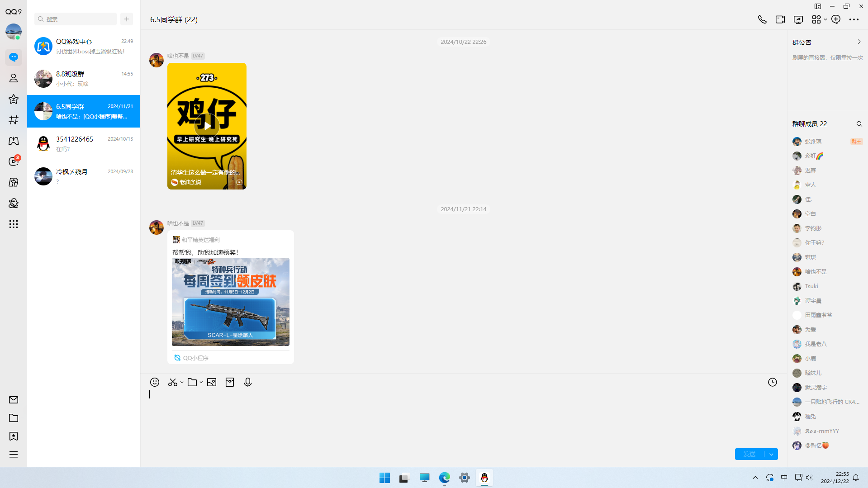Open the mail envelope icon in sidebar
The height and width of the screenshot is (488, 868).
(x=14, y=400)
